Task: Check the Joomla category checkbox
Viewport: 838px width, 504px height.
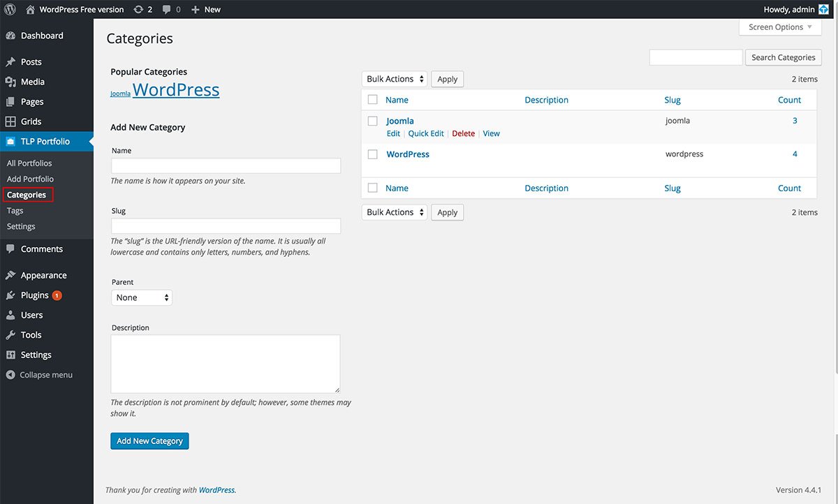Action: pos(373,121)
